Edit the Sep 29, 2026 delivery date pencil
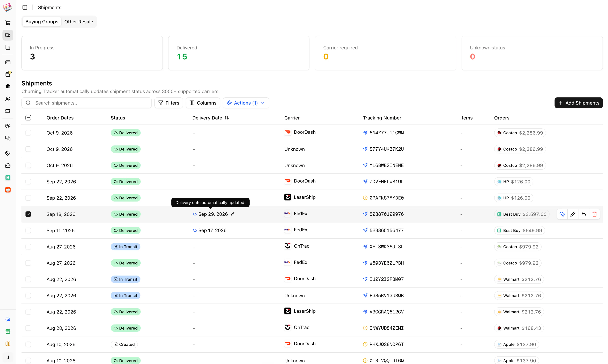This screenshot has width=608, height=364. tap(233, 214)
